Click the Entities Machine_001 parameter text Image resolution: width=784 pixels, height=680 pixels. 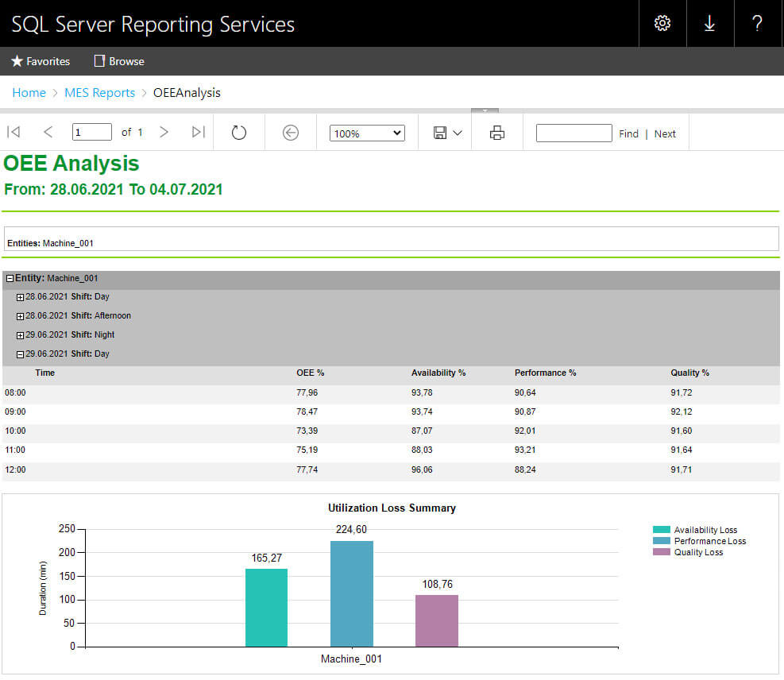pyautogui.click(x=50, y=244)
